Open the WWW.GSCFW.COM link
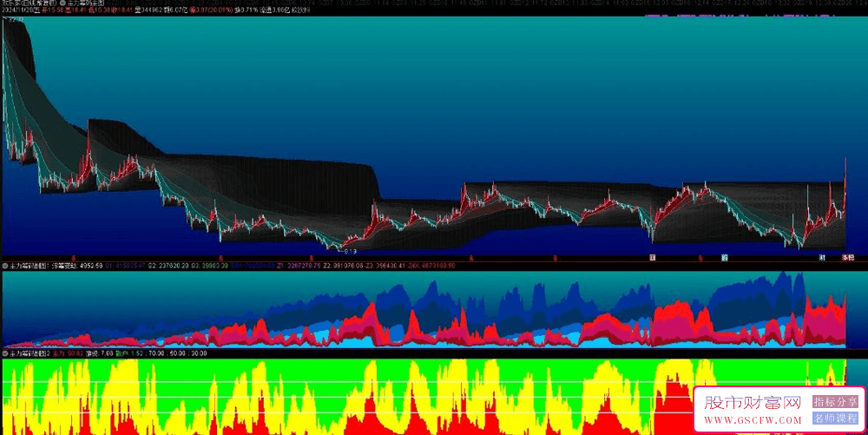Screen dimensions: 868x435 (x=752, y=420)
